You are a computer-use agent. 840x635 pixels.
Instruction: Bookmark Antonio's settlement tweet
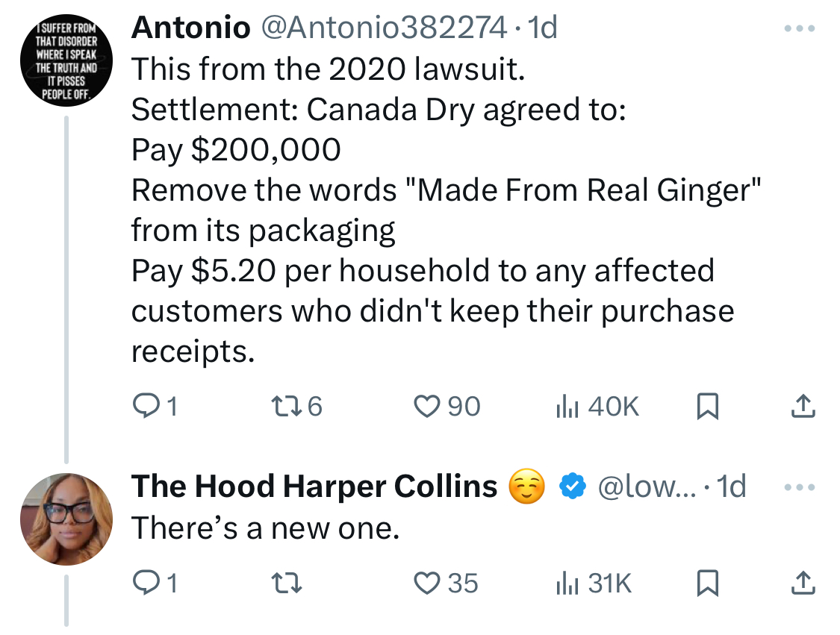707,407
